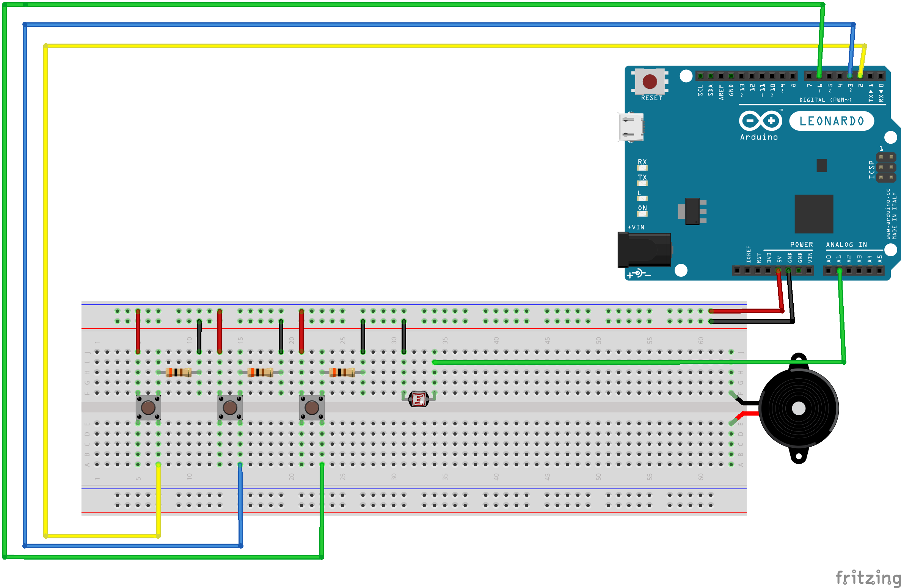Select the leftmost resistor on breadboard
The height and width of the screenshot is (588, 901).
pyautogui.click(x=178, y=372)
